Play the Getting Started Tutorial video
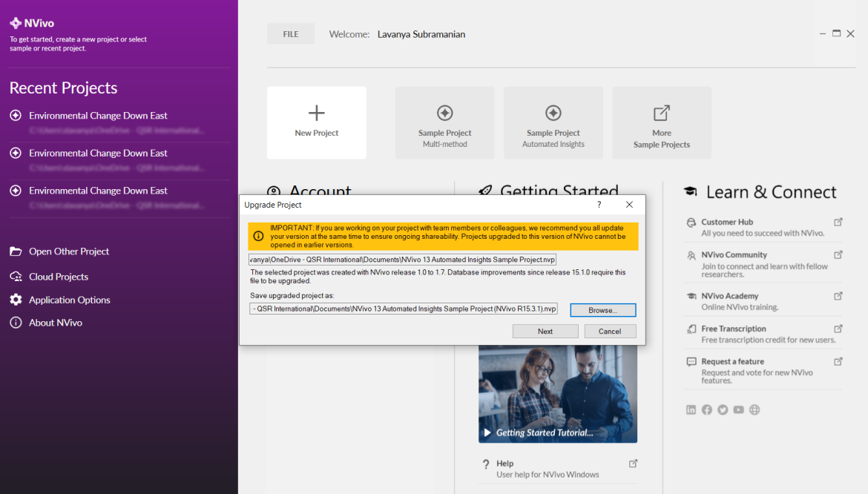Viewport: 868px width, 494px height. [487, 432]
